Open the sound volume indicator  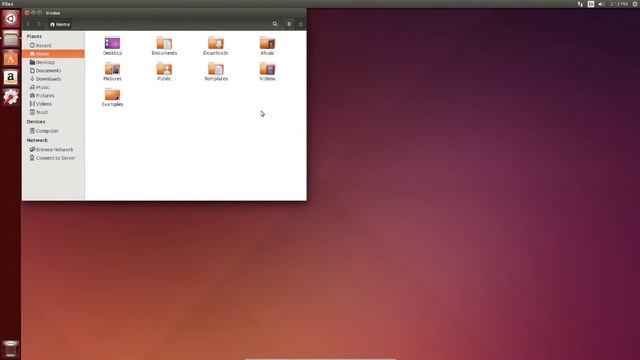tap(601, 4)
